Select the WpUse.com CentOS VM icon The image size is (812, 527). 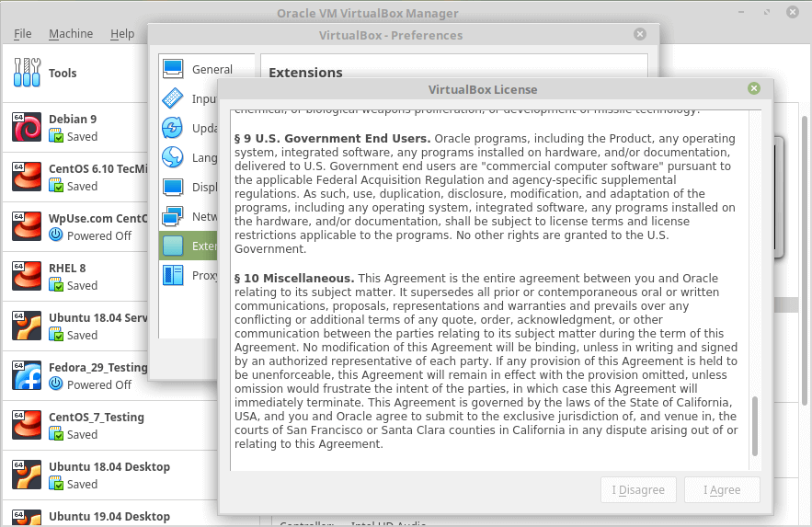click(x=27, y=226)
